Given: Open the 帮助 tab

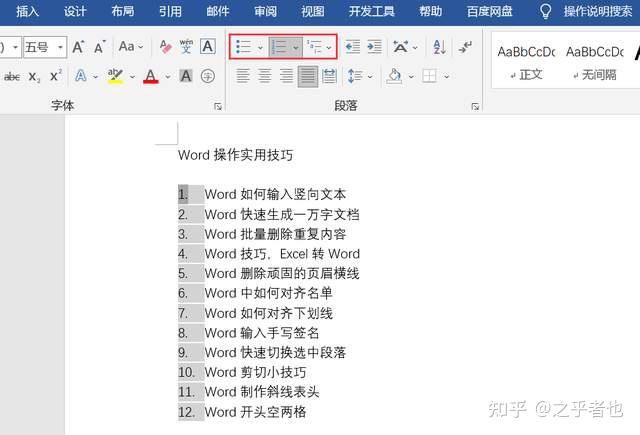Looking at the screenshot, I should pos(431,11).
